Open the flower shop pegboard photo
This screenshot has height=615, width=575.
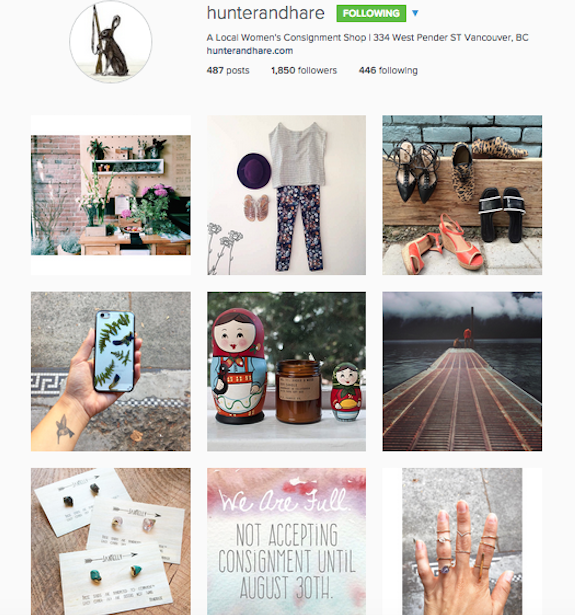[111, 195]
